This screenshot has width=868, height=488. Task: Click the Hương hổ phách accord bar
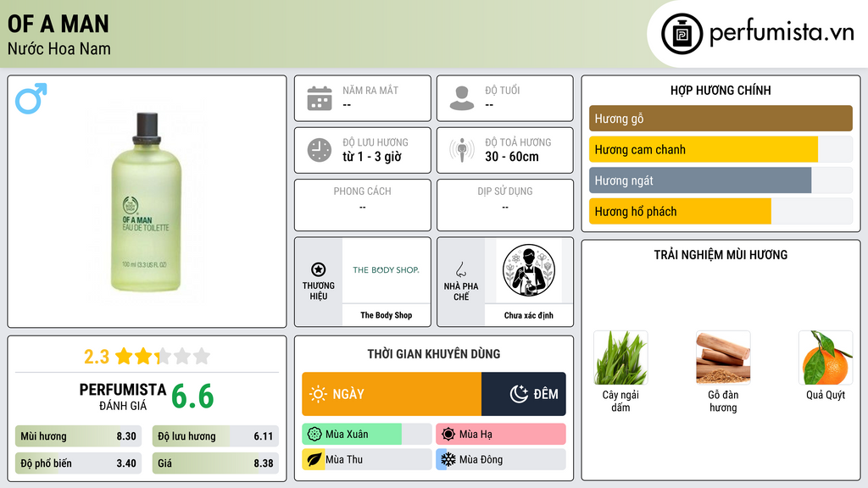coord(721,211)
